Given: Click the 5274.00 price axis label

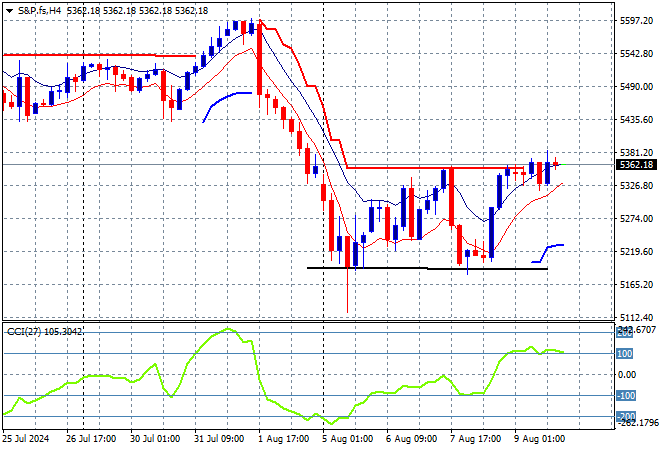Looking at the screenshot, I should point(636,218).
